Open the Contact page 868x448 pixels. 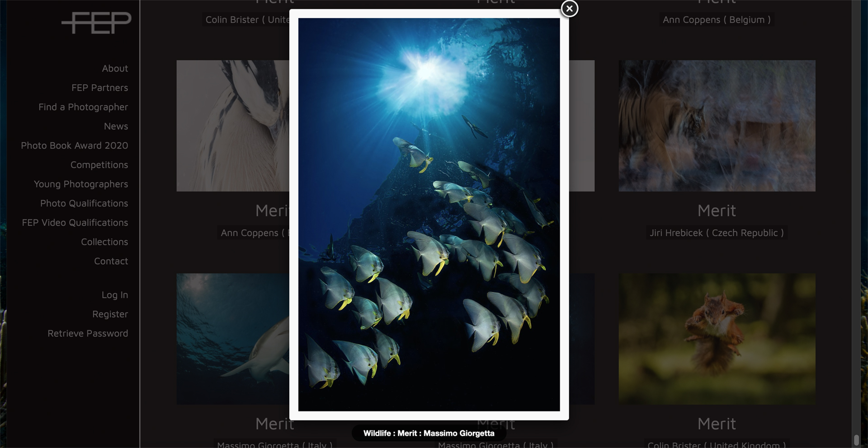(111, 261)
